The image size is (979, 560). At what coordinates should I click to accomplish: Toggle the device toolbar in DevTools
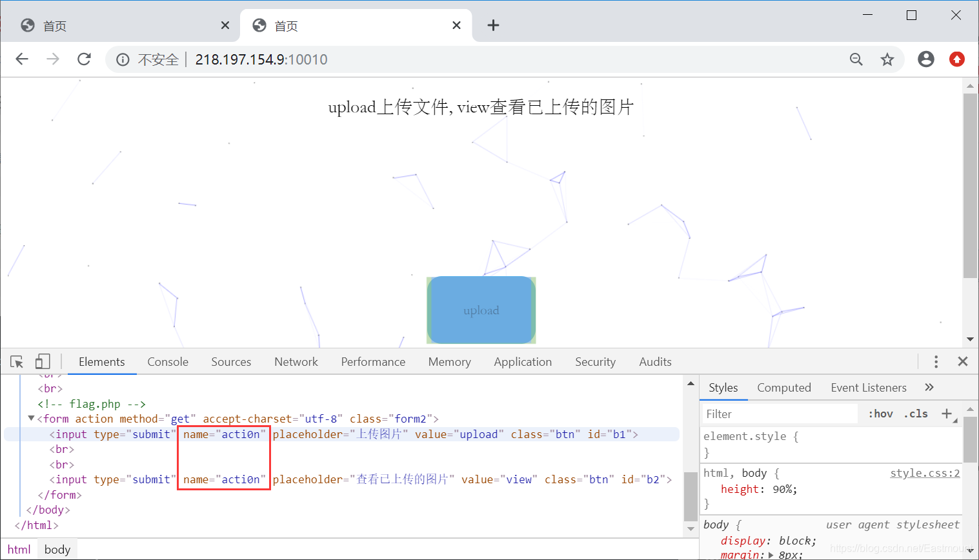[43, 362]
